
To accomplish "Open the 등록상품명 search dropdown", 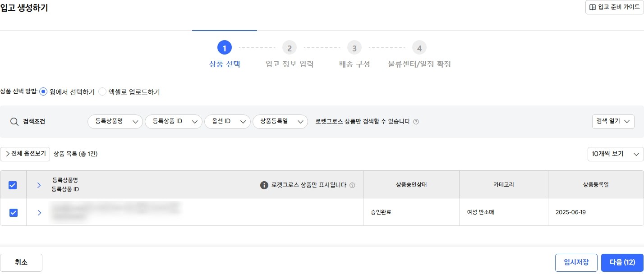I will point(115,122).
